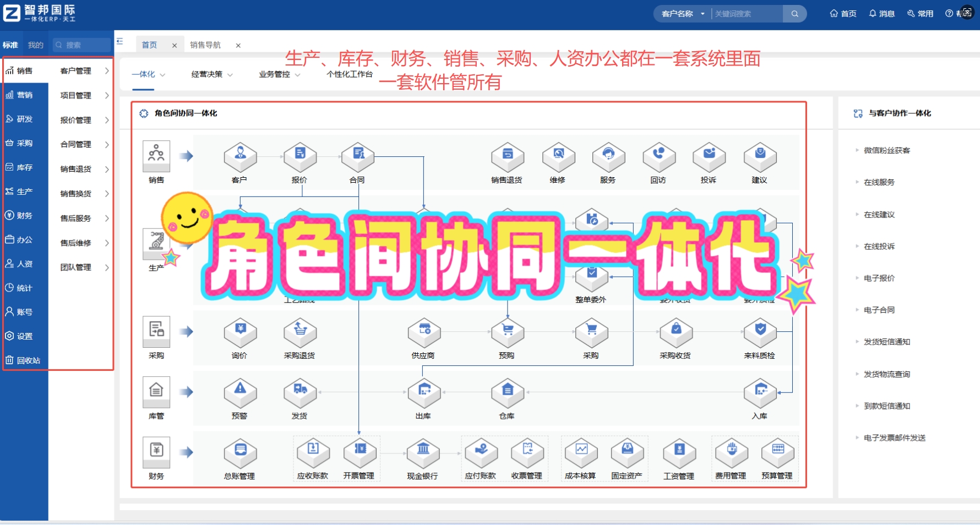
Task: Click the sidebar 搜索 input box
Action: [83, 45]
